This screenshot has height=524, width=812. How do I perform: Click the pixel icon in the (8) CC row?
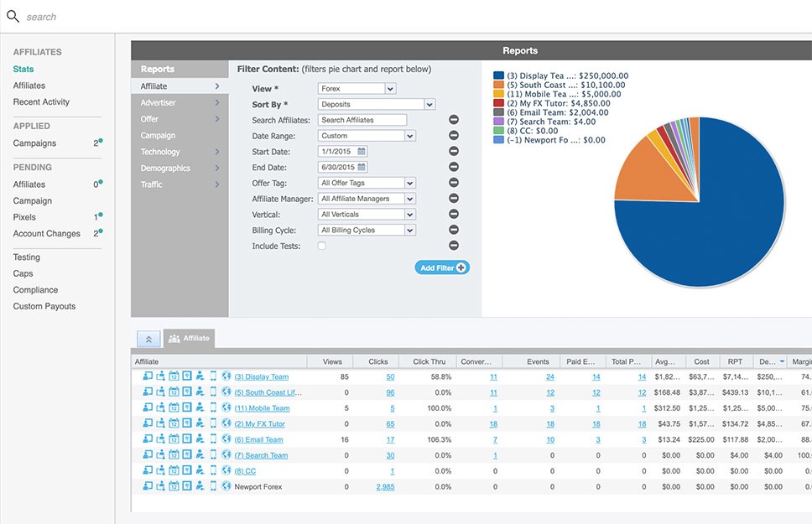tap(186, 470)
